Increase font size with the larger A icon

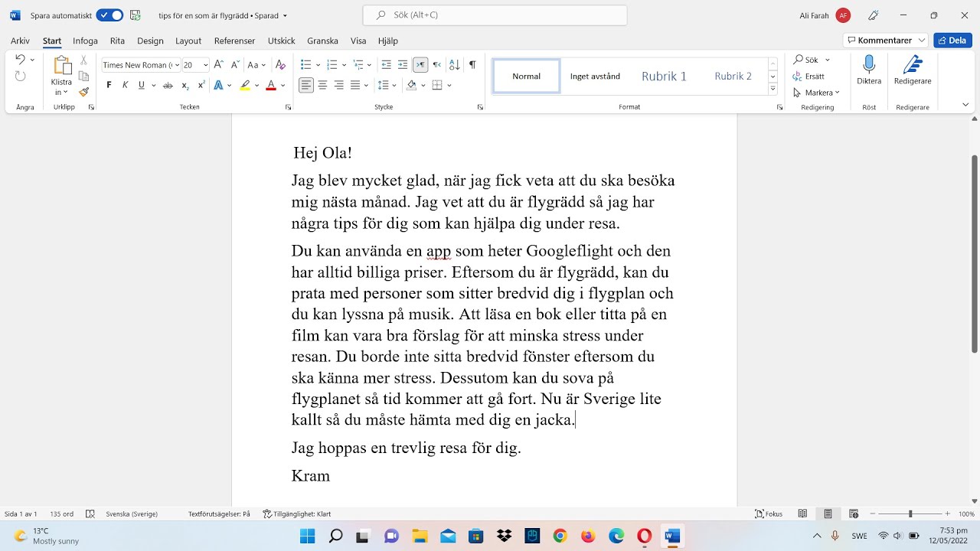(x=219, y=65)
